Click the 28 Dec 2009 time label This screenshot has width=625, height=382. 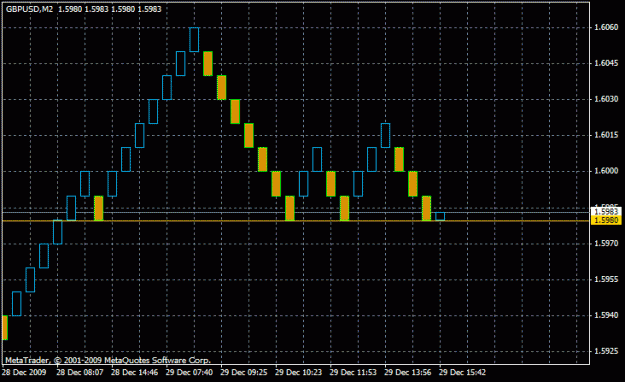(x=24, y=372)
